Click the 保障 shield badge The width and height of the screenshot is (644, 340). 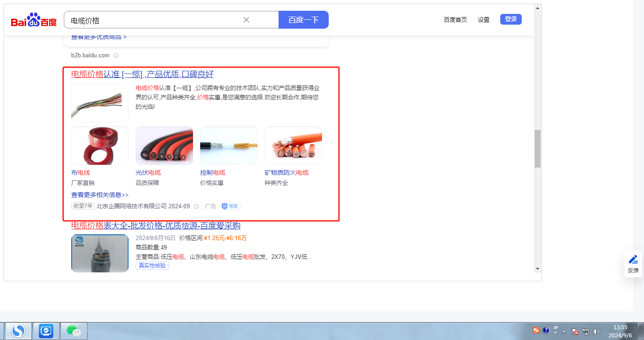pyautogui.click(x=231, y=206)
